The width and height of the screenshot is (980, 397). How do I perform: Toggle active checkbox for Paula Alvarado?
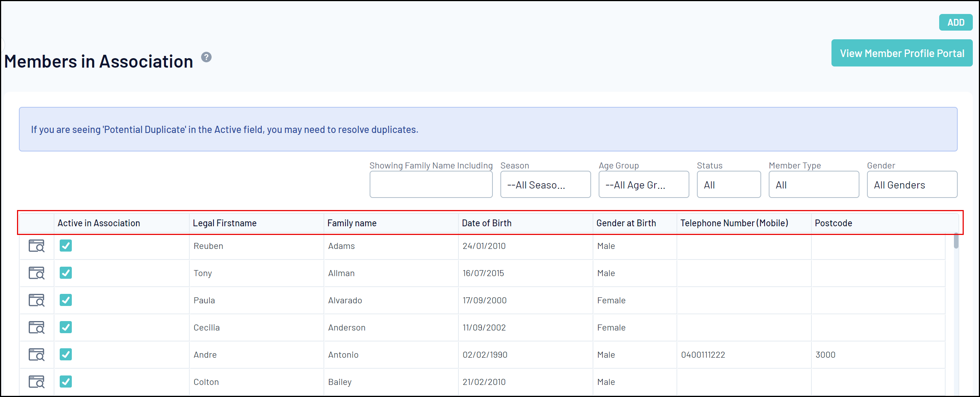66,300
